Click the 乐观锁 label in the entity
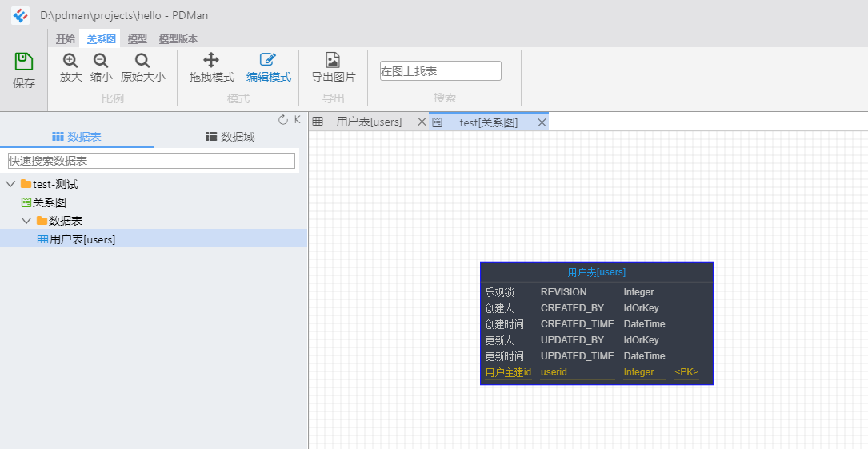Image resolution: width=868 pixels, height=449 pixels. click(x=500, y=292)
